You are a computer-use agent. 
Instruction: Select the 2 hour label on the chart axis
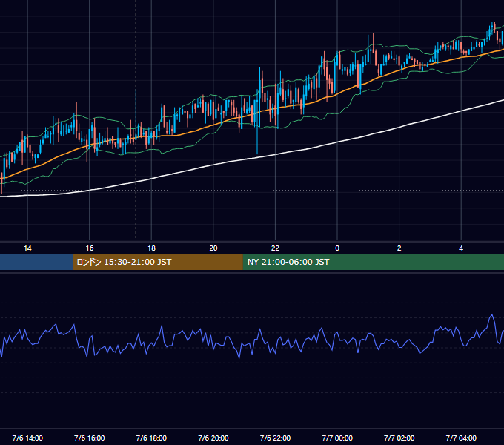pyautogui.click(x=399, y=248)
